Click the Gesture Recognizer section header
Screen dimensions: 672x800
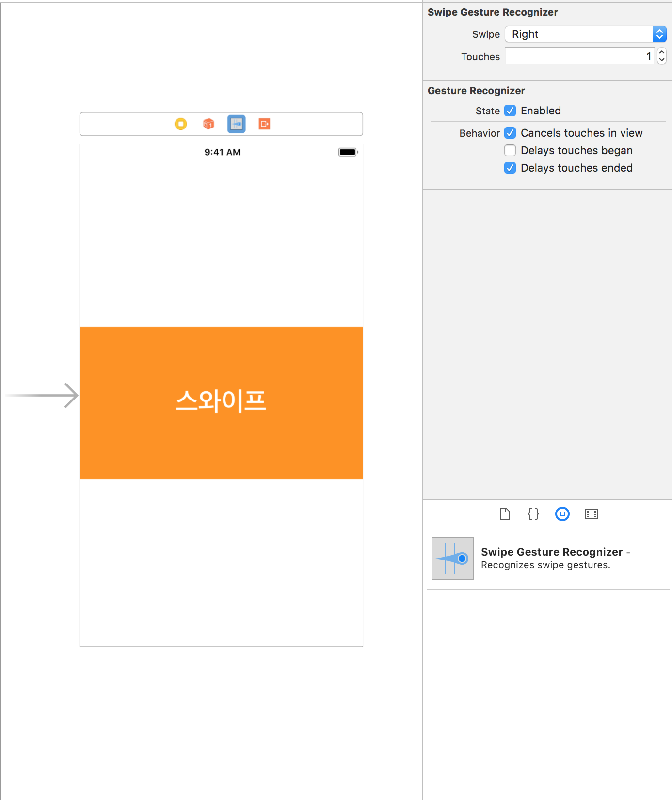click(476, 91)
